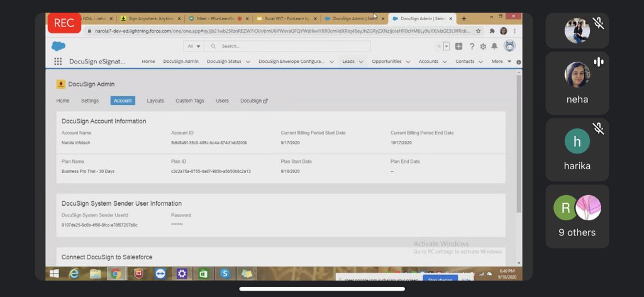Click the scrollbar down arrow
Screen dimensions: 644x297
(x=519, y=263)
